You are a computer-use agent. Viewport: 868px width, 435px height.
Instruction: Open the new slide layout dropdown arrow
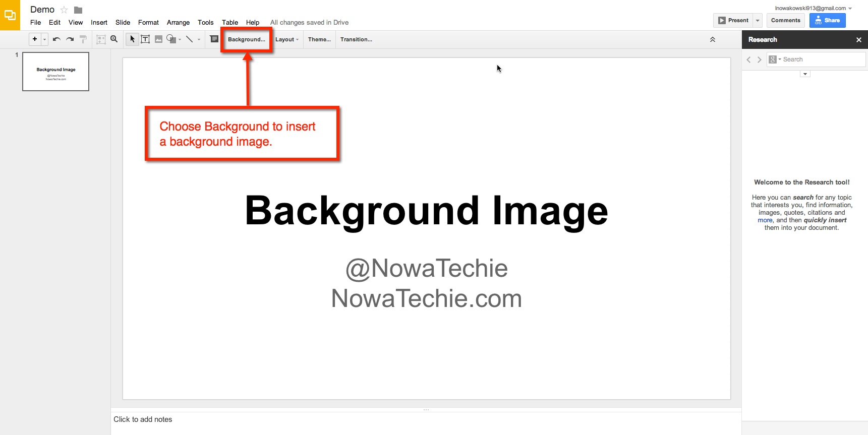click(x=44, y=39)
